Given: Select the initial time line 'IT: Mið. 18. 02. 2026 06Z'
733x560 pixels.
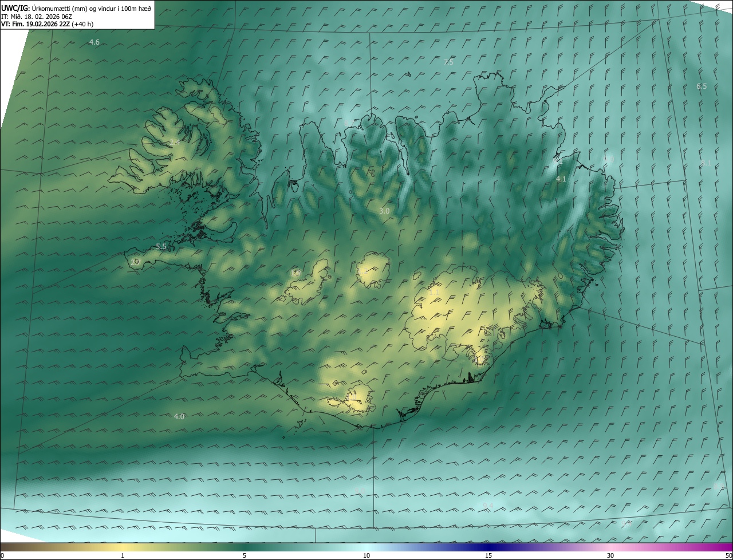Looking at the screenshot, I should pyautogui.click(x=36, y=16).
